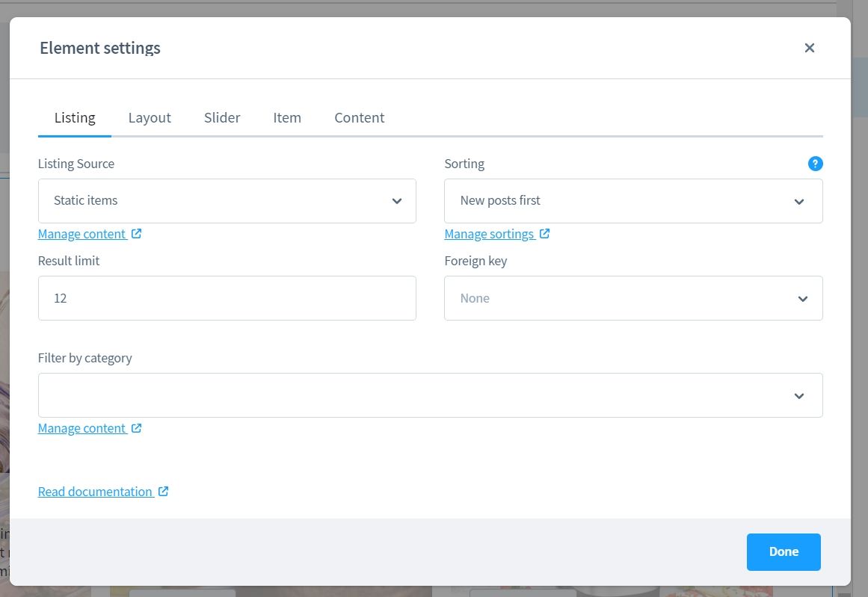
Task: Expand the Sorting dropdown
Action: click(632, 201)
